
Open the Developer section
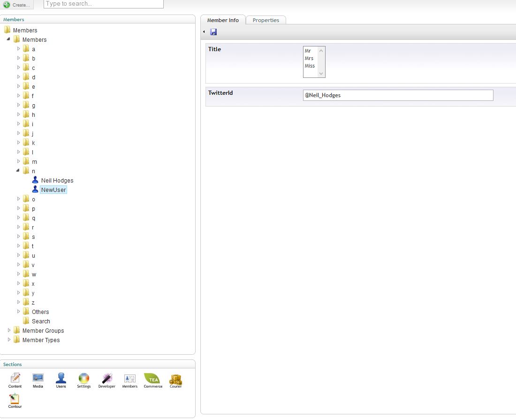pyautogui.click(x=107, y=379)
